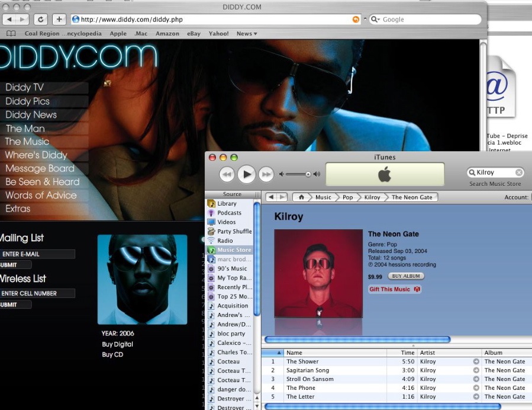Click artist arrow icon on The Shower row

click(x=476, y=361)
